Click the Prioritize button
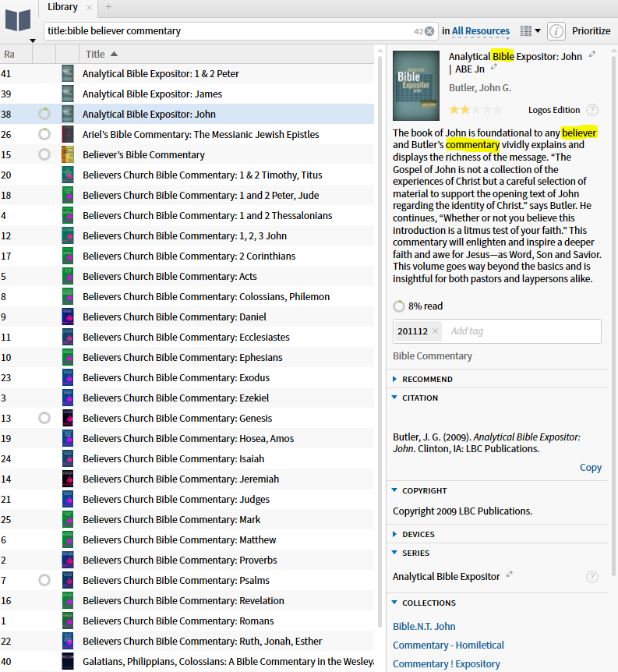The height and width of the screenshot is (672, 618). pyautogui.click(x=591, y=31)
